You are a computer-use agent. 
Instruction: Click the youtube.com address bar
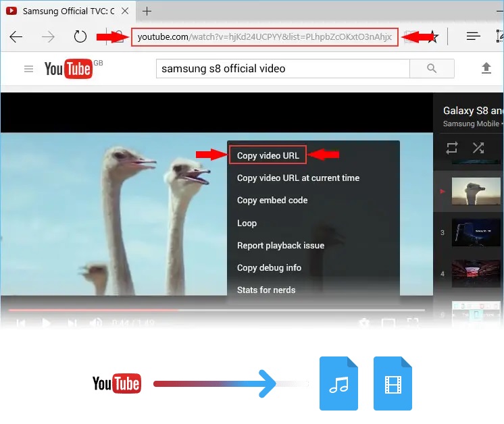[265, 37]
